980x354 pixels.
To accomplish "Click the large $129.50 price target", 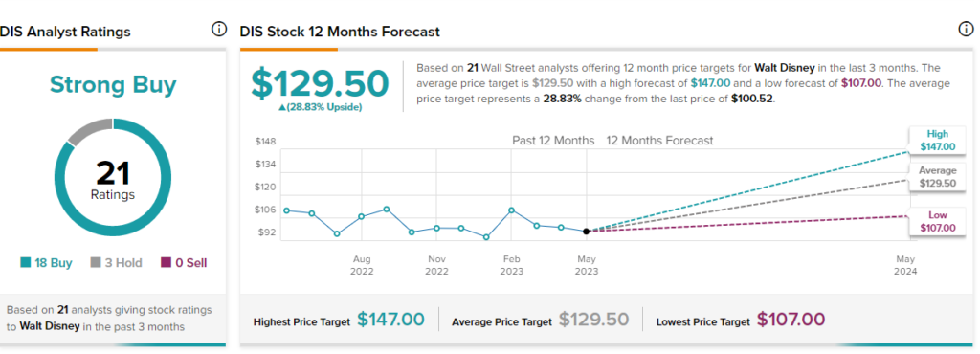I will point(320,84).
